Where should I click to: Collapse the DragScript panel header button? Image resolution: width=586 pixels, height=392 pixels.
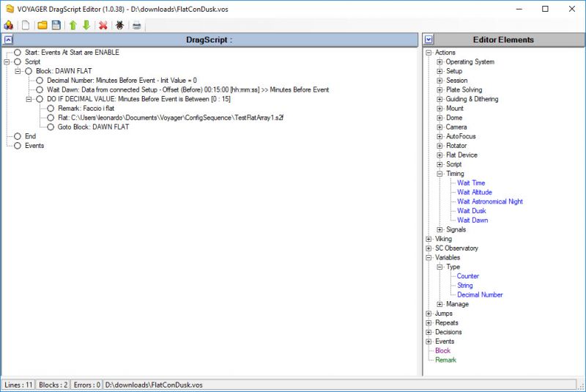click(8, 40)
